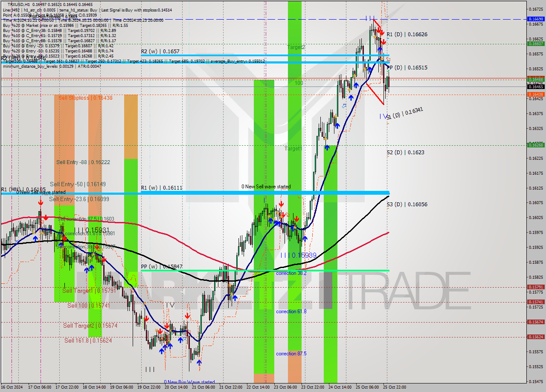
Task: Click the 0.16690 blue price tag on axis
Action: point(536,19)
